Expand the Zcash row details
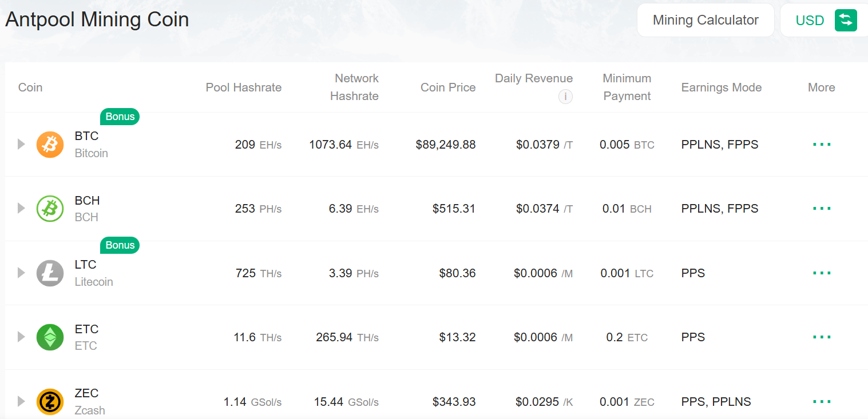The height and width of the screenshot is (419, 868). [x=21, y=401]
